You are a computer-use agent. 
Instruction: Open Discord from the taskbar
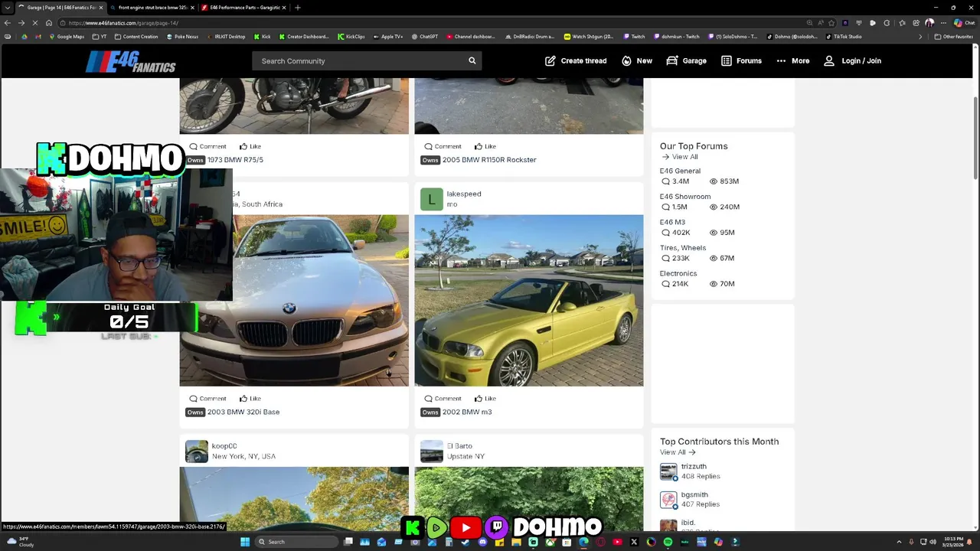click(482, 542)
